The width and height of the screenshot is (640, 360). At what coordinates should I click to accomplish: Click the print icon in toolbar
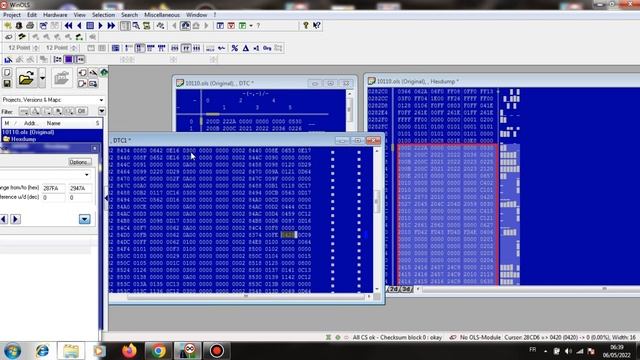click(x=30, y=26)
